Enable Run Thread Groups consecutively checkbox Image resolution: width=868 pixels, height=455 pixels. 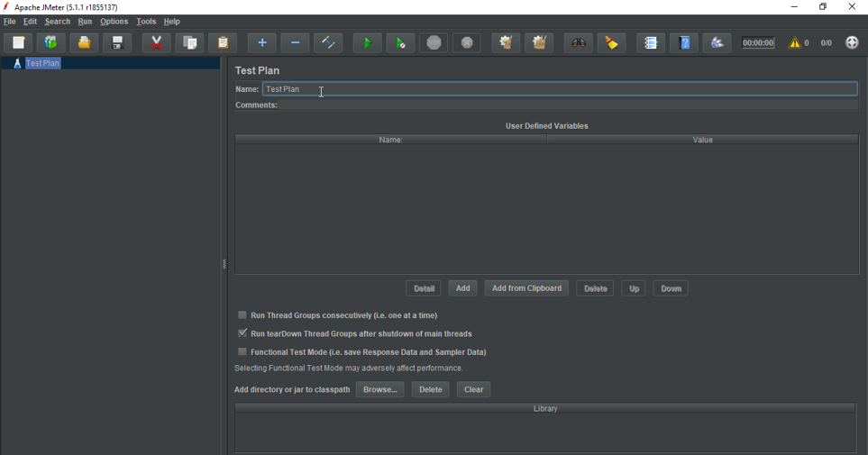pyautogui.click(x=242, y=315)
